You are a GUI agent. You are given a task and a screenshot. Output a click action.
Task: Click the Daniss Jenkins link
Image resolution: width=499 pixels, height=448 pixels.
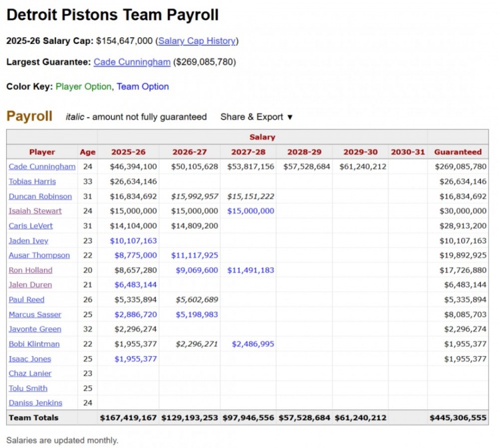click(x=35, y=403)
